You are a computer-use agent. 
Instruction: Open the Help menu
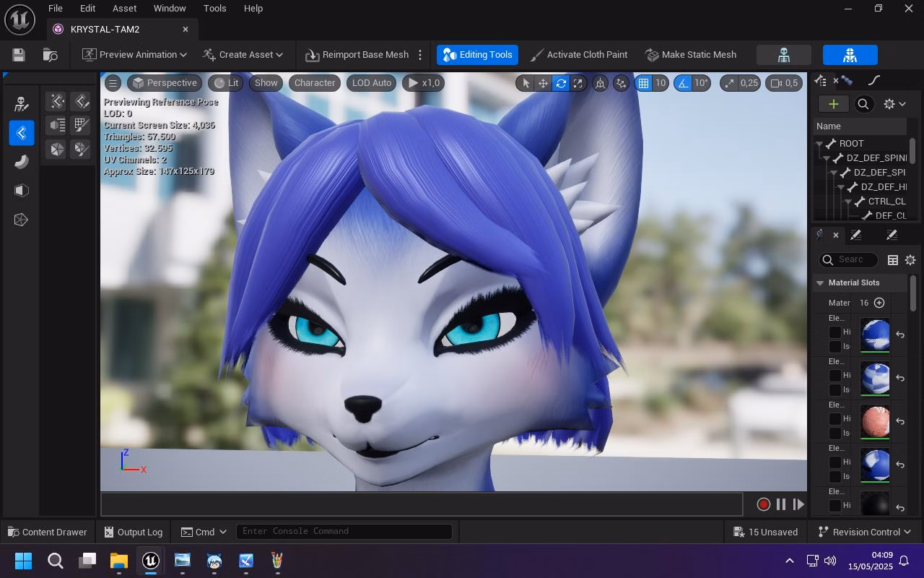253,9
